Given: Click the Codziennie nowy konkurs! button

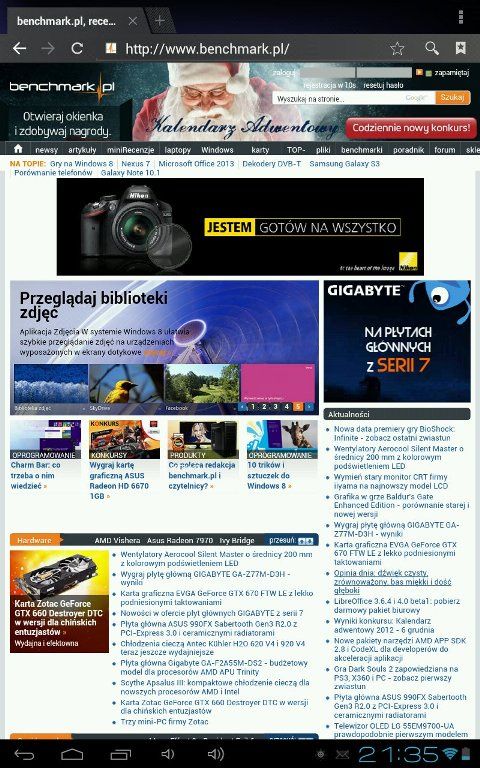Looking at the screenshot, I should (411, 128).
